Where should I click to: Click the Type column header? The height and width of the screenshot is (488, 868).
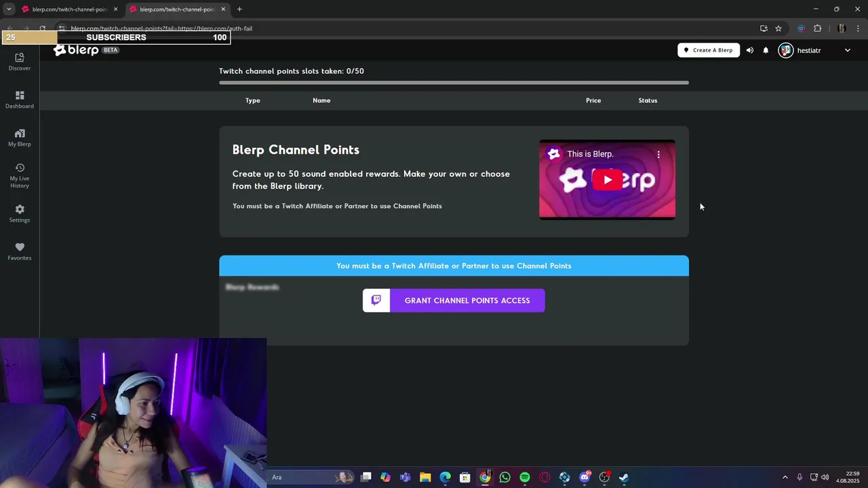(252, 100)
